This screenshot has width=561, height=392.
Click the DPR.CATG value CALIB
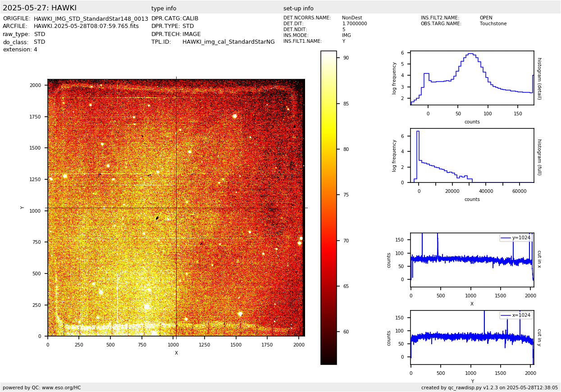click(x=190, y=18)
